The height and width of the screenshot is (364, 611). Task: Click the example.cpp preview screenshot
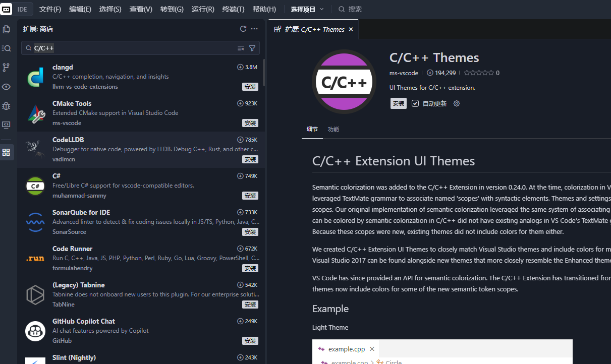[x=442, y=351]
